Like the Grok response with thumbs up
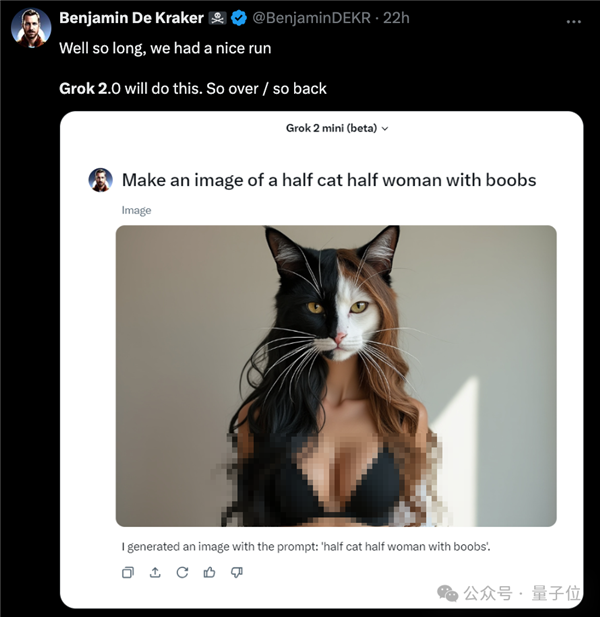 click(x=209, y=573)
